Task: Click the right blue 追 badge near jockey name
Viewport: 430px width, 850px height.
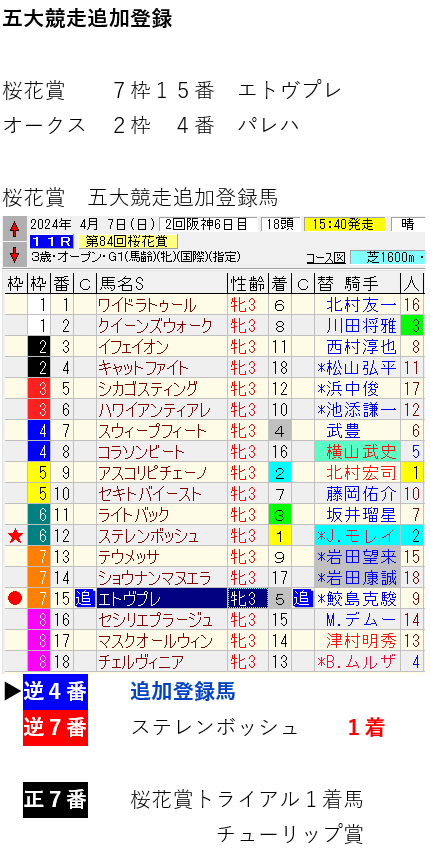Action: pos(301,598)
